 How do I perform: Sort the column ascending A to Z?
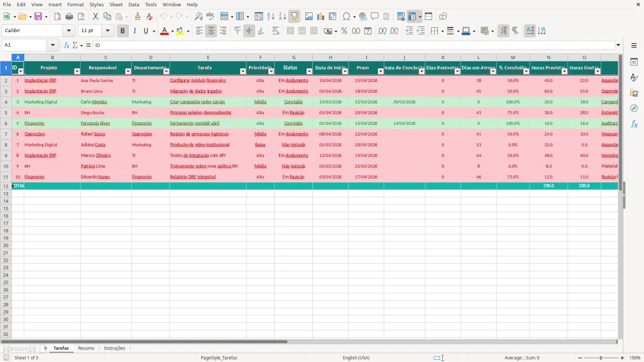[270, 17]
